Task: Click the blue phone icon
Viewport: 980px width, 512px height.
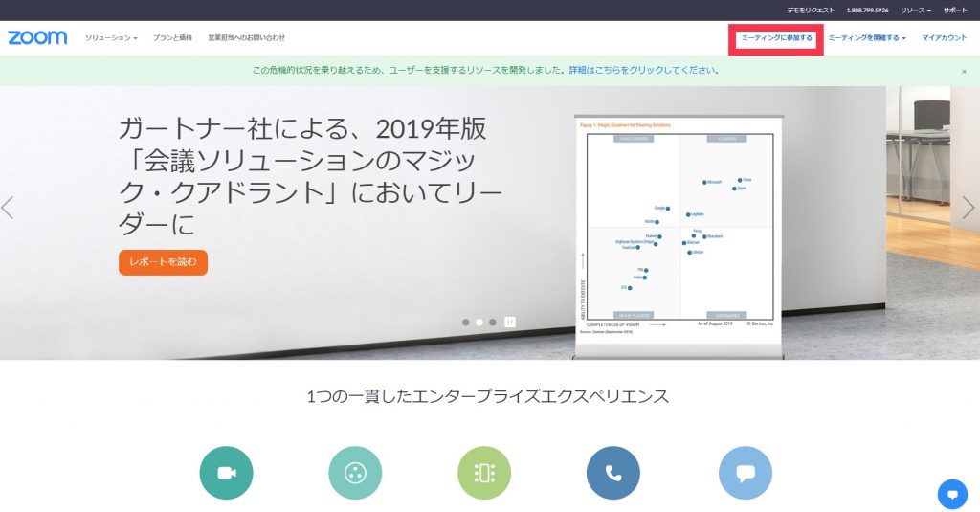Action: pyautogui.click(x=613, y=473)
